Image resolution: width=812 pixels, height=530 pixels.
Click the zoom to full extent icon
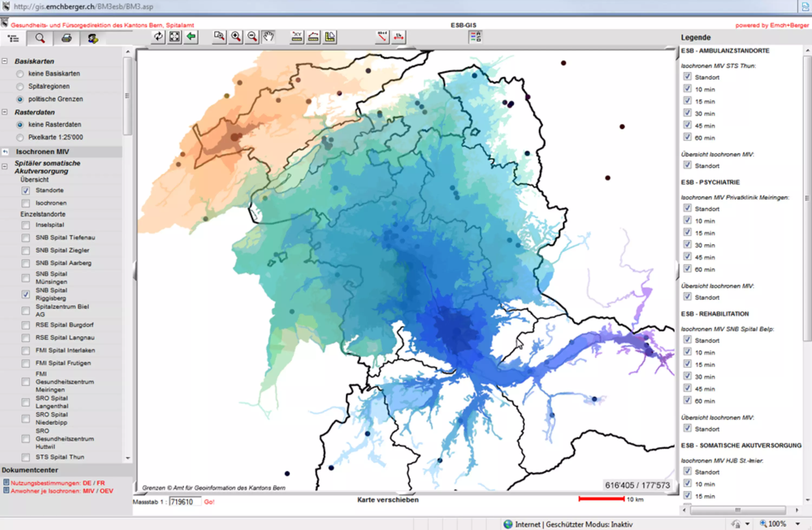(x=175, y=37)
